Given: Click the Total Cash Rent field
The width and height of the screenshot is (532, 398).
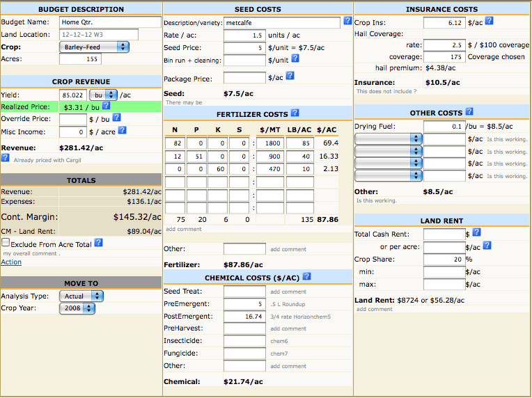Looking at the screenshot, I should 444,234.
